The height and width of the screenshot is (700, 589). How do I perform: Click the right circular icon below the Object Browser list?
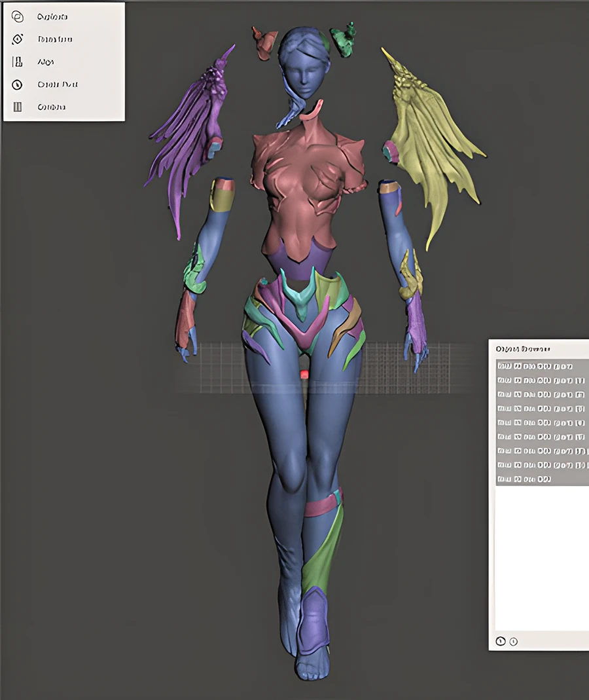[x=513, y=641]
